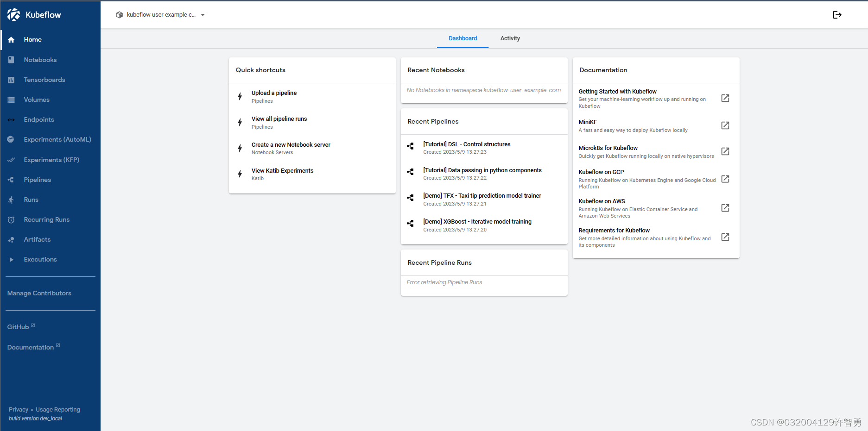Open external link icon for Kubeflow on GCP
This screenshot has height=431, width=868.
725,179
